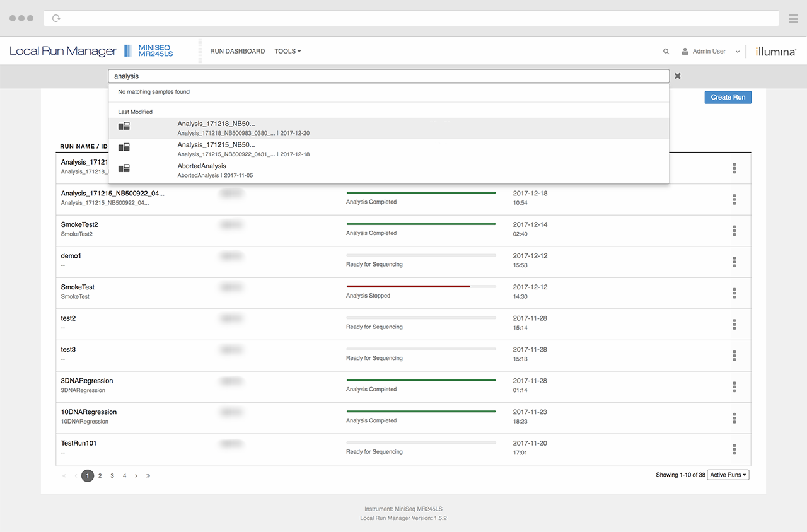Select page 1 in pagination
807x532 pixels.
pyautogui.click(x=88, y=476)
